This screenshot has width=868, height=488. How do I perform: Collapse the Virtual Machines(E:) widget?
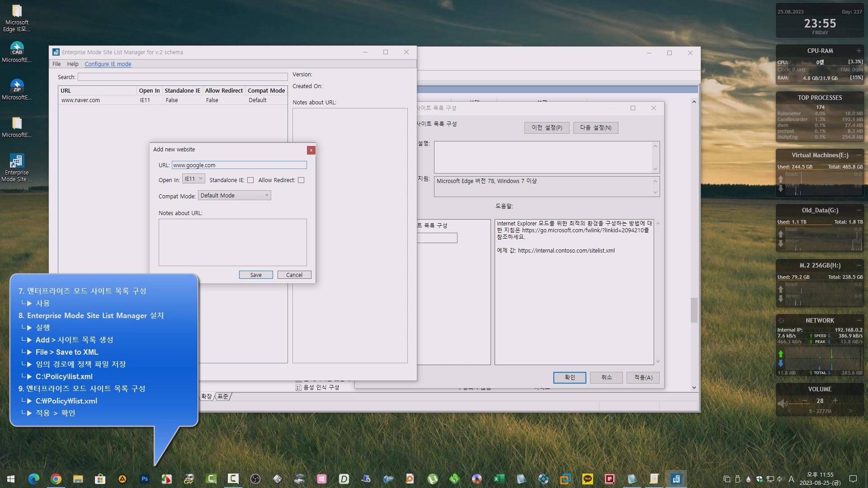pos(859,155)
